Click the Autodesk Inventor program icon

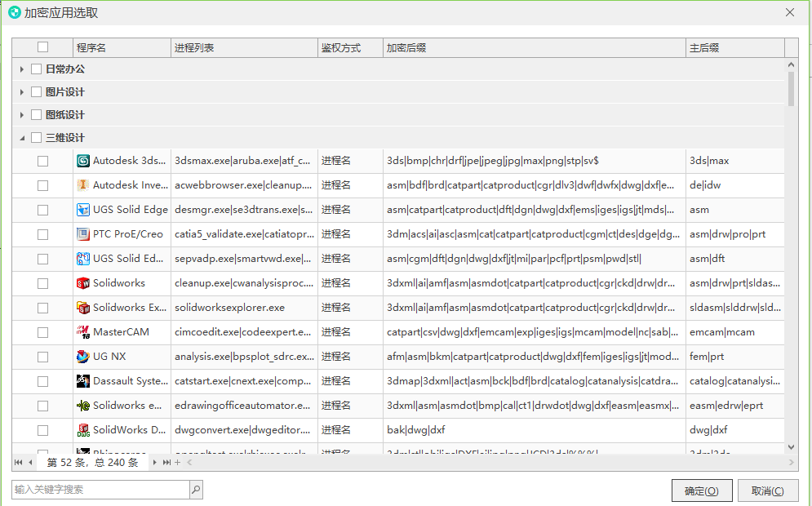pos(82,185)
